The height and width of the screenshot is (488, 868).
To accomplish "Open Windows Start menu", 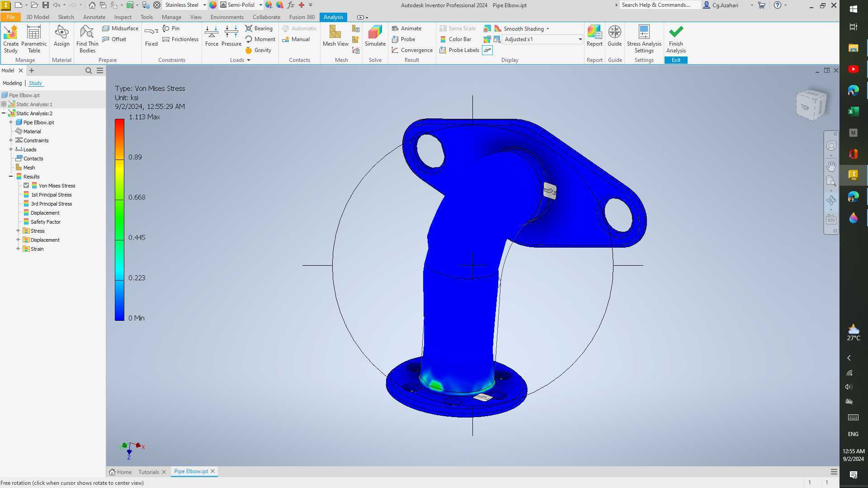I will (853, 9).
